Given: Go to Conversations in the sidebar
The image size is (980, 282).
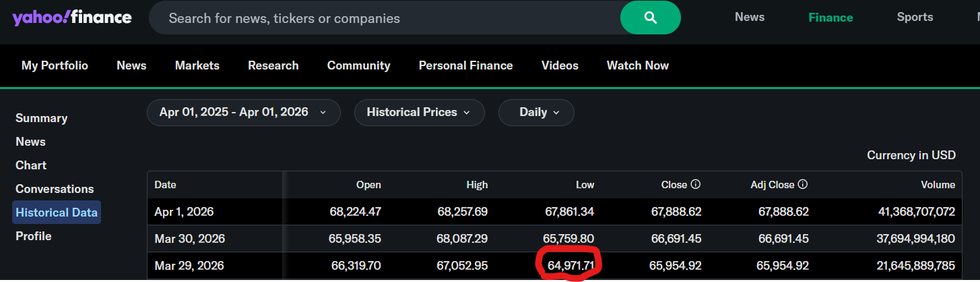Looking at the screenshot, I should click(x=55, y=189).
